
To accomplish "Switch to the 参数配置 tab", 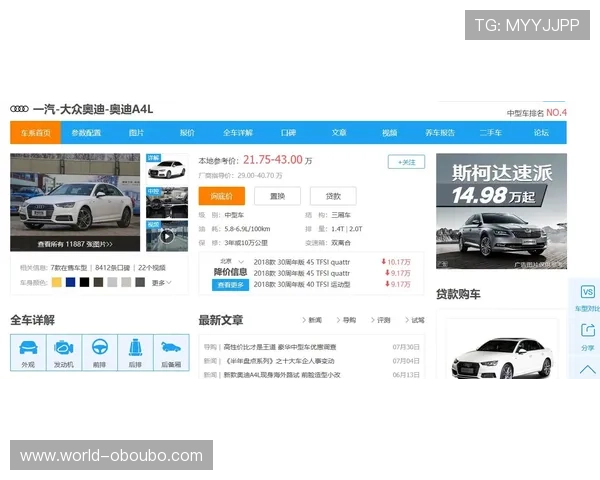I will point(86,133).
